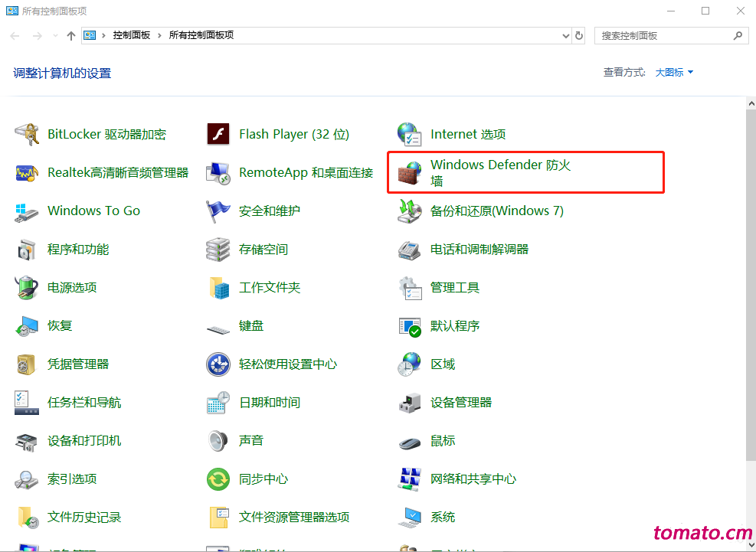Open the 电源选项 link text
This screenshot has width=756, height=552.
72,287
